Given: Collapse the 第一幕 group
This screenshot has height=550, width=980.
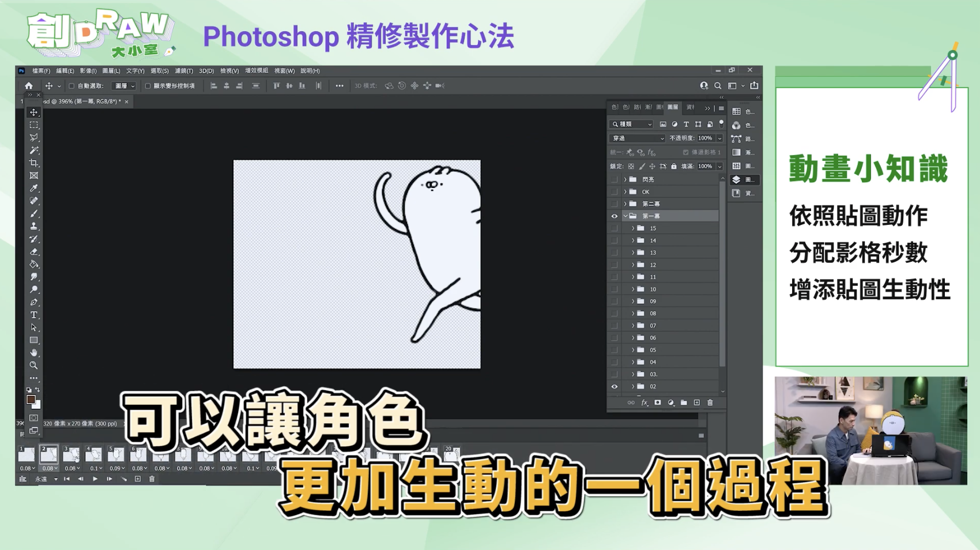Looking at the screenshot, I should [x=625, y=216].
